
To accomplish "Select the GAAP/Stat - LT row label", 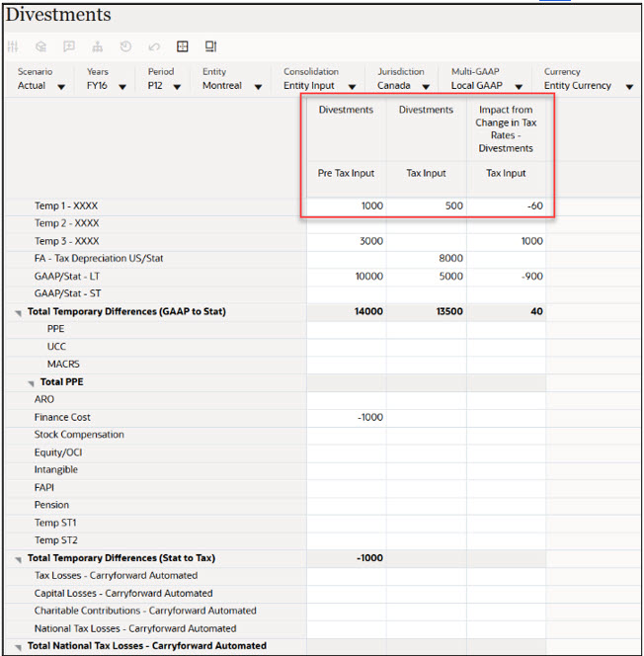I will 67,276.
